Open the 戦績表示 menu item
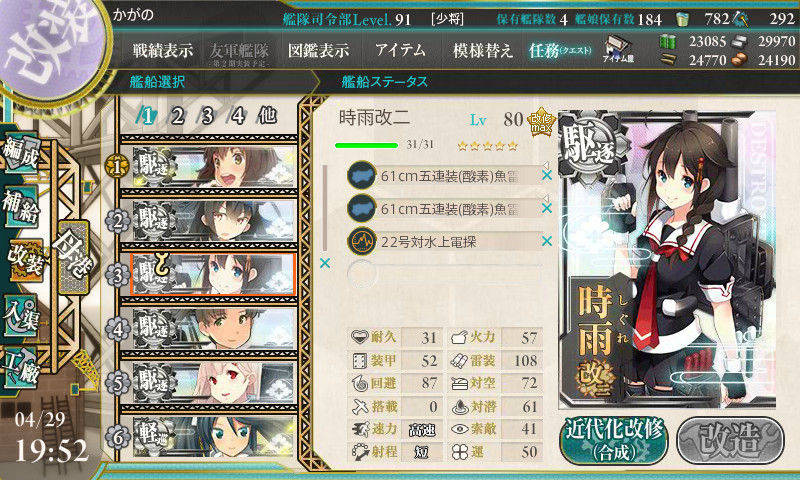Screen dimensions: 800x480 (163, 50)
